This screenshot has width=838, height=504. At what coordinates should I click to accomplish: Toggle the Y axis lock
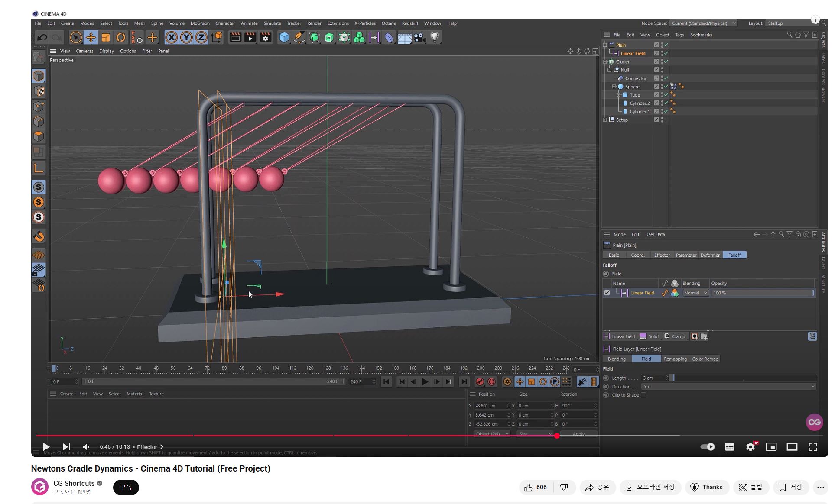[186, 38]
